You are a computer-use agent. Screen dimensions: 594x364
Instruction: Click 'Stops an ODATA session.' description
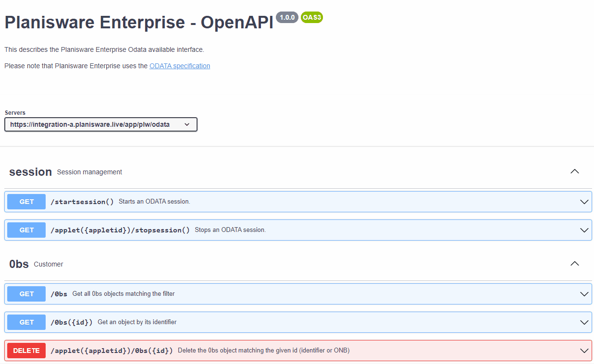pyautogui.click(x=230, y=230)
